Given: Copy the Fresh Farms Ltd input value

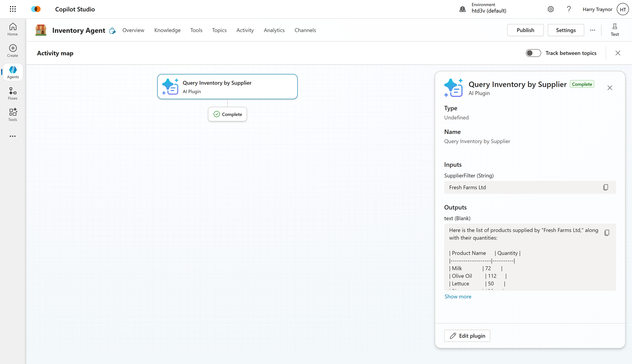Looking at the screenshot, I should tap(606, 187).
